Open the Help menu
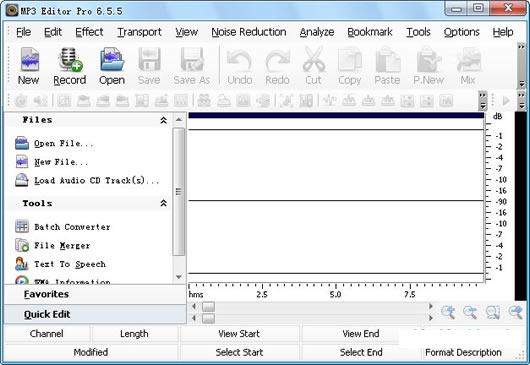The height and width of the screenshot is (365, 530). pos(503,32)
